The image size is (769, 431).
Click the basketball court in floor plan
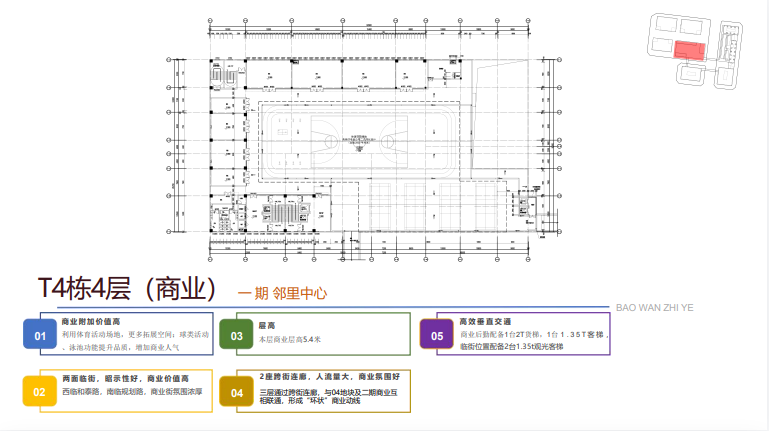[359, 142]
